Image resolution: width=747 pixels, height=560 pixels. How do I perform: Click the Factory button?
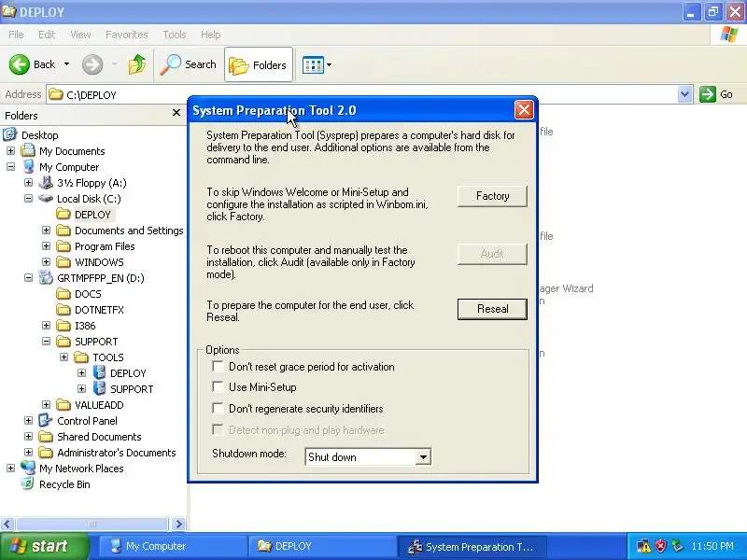point(492,196)
